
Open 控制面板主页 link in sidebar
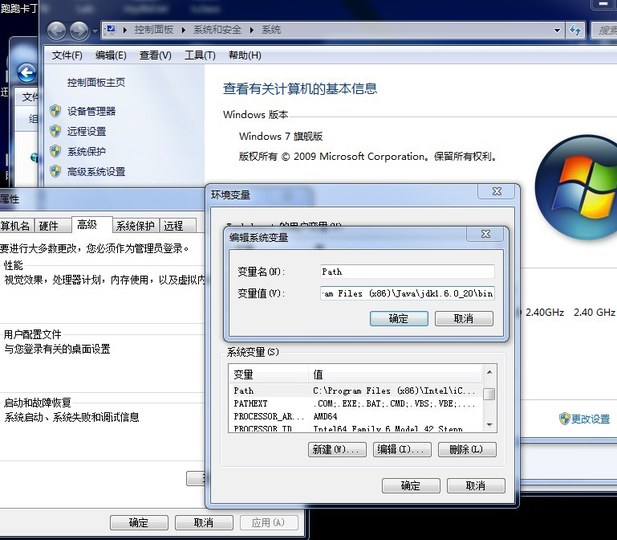tap(96, 82)
